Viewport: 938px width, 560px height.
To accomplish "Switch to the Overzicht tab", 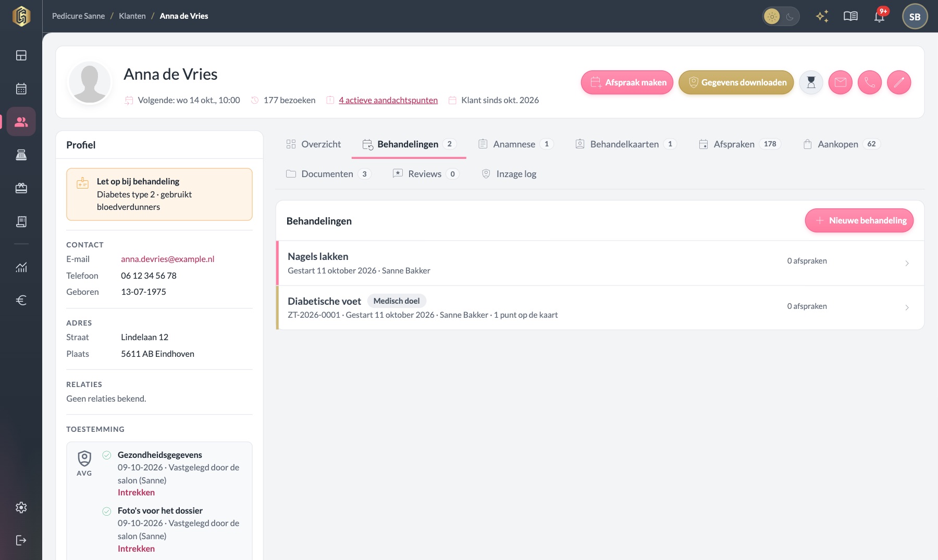I will coord(314,144).
